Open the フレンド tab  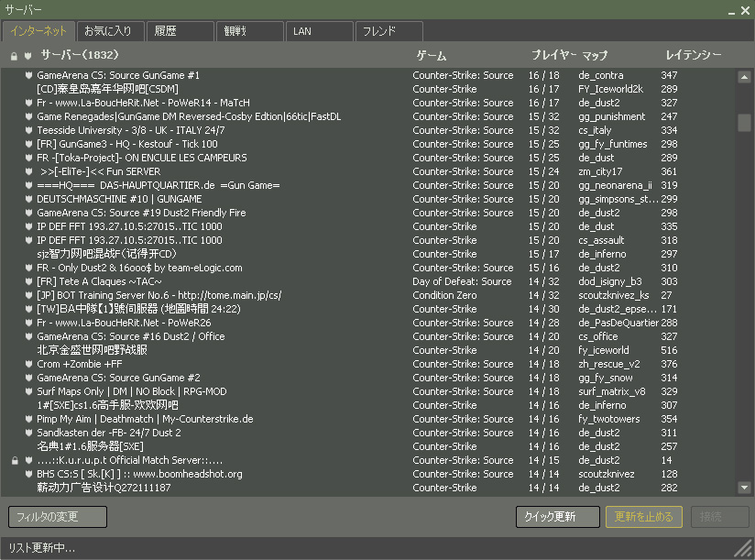388,31
